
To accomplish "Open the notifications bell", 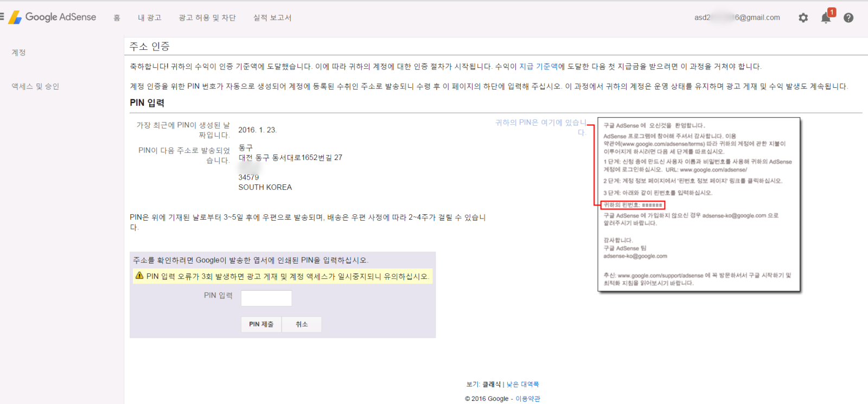I will click(826, 18).
